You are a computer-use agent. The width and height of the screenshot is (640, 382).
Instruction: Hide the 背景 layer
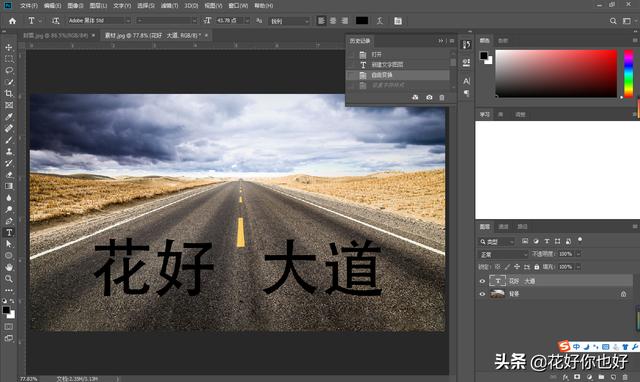[482, 294]
